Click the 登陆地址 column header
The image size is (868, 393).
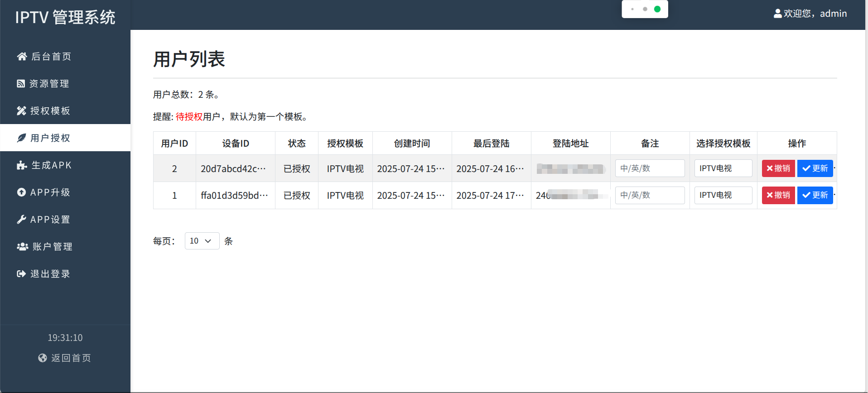tap(571, 143)
